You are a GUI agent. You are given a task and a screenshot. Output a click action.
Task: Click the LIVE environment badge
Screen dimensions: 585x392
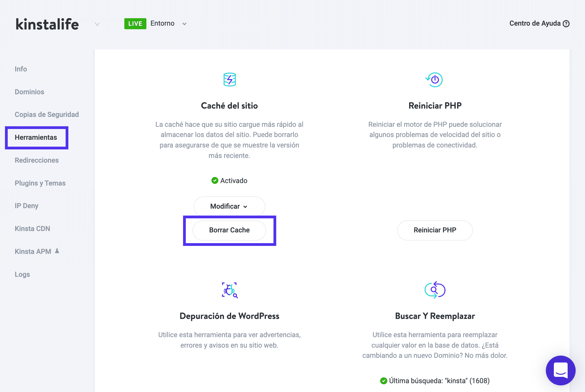coord(135,24)
